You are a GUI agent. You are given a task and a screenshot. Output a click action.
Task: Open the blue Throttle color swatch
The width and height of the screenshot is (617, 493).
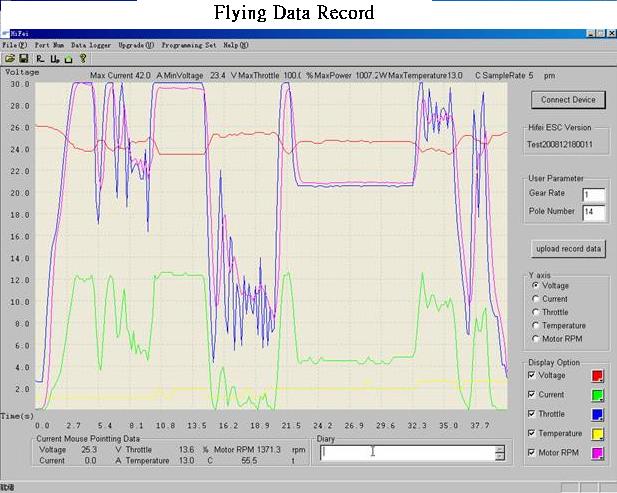tap(598, 414)
